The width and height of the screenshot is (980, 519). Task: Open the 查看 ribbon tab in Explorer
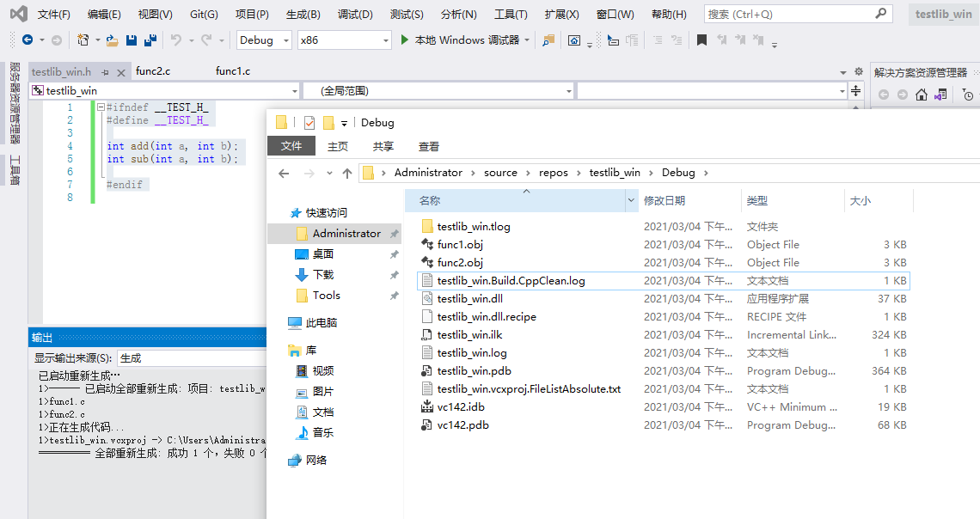[x=428, y=147]
